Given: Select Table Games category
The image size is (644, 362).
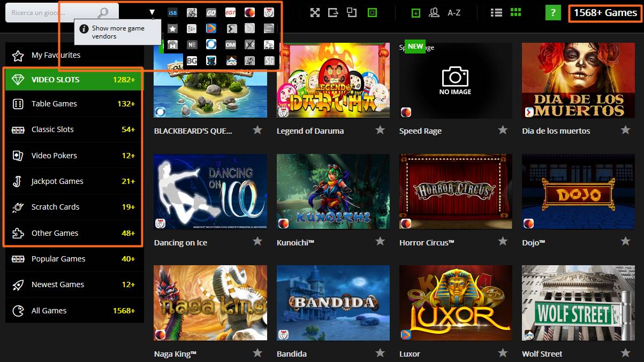Looking at the screenshot, I should pos(74,104).
